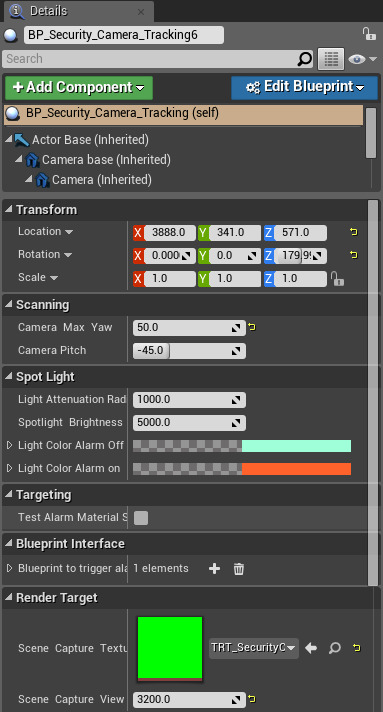This screenshot has width=383, height=712.
Task: Select the Camera base component icon
Action: pos(33,160)
